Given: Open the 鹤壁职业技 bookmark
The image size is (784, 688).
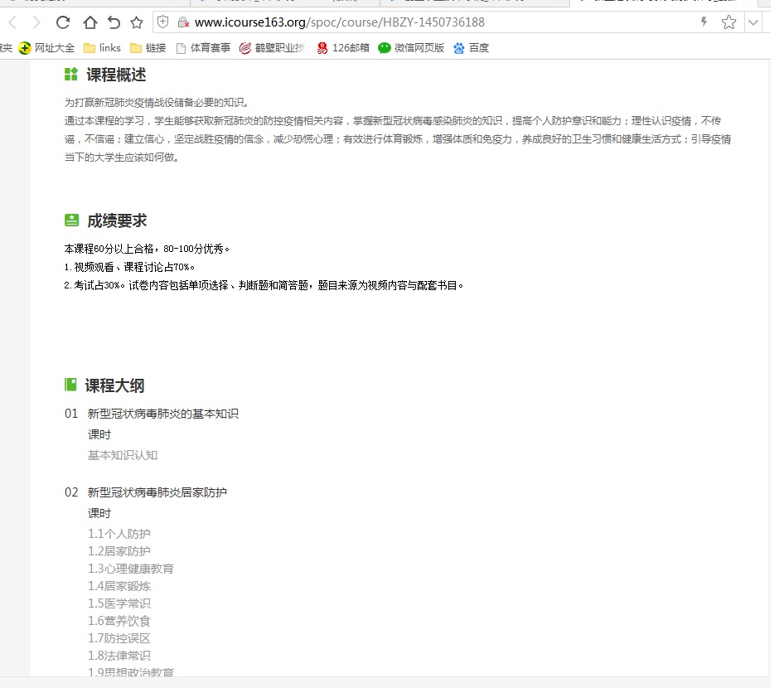Looking at the screenshot, I should [272, 48].
